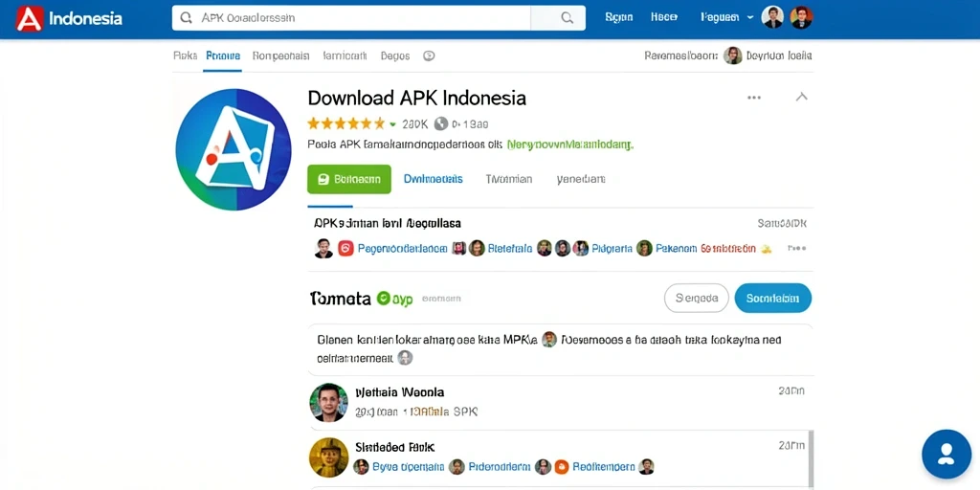Screen dimensions: 980x490
Task: Click the green Beitoaorn button
Action: coord(348,179)
